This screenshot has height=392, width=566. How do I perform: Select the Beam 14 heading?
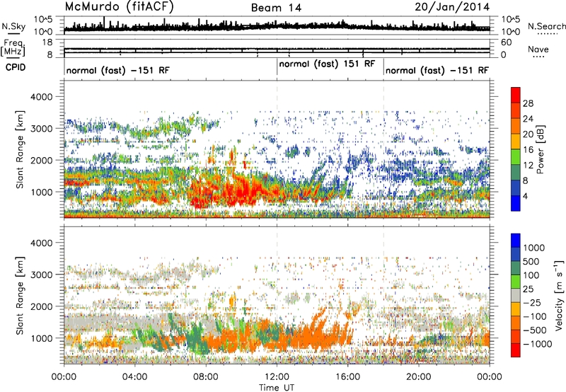(276, 8)
